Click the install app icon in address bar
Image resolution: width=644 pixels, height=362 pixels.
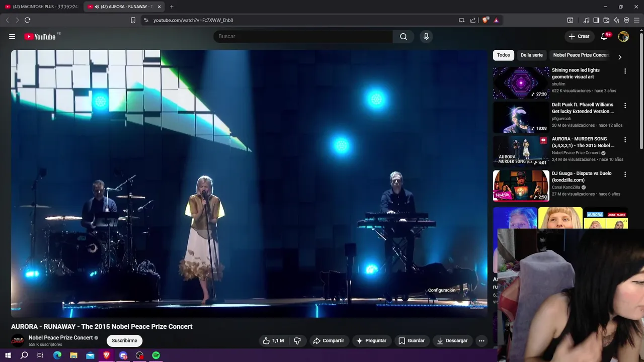(x=461, y=20)
